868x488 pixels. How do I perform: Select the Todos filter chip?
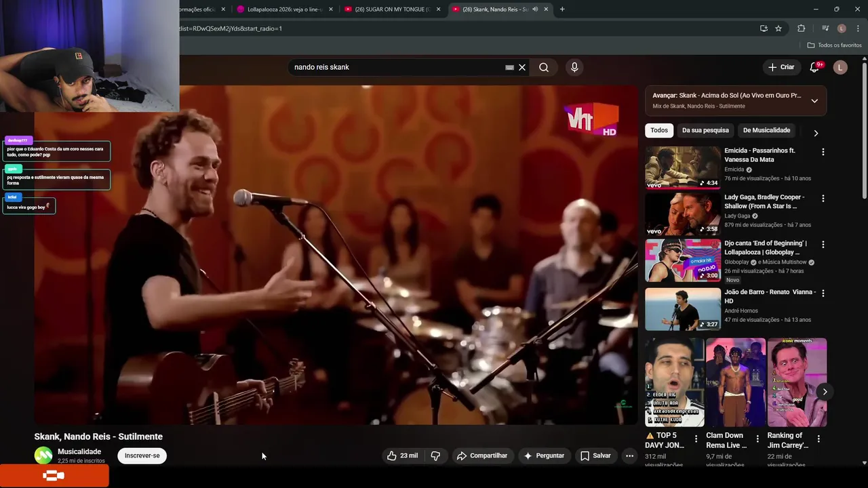pos(659,130)
